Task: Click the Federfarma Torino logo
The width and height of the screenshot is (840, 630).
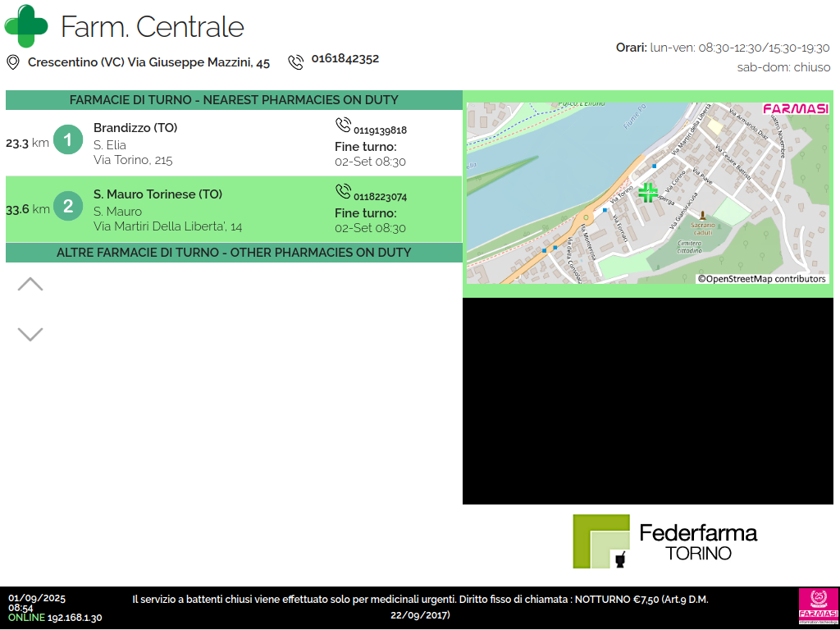Action: (664, 541)
